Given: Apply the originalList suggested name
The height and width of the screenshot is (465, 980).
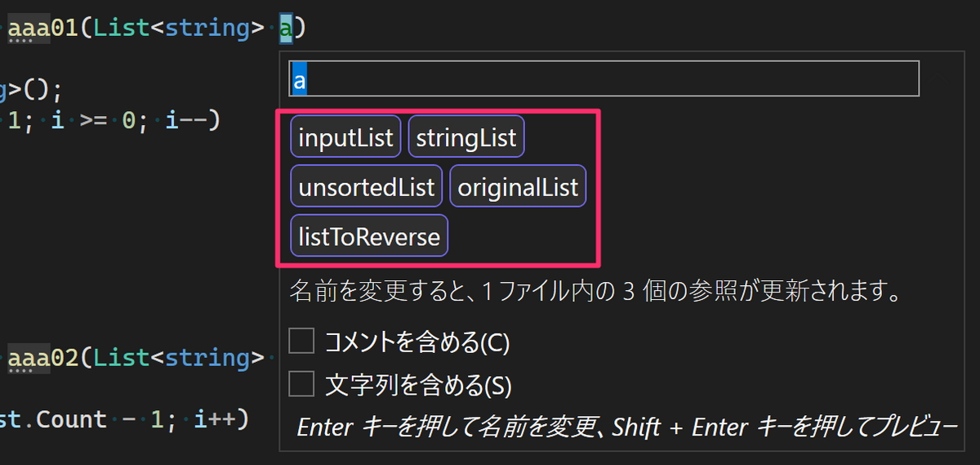Looking at the screenshot, I should (518, 187).
